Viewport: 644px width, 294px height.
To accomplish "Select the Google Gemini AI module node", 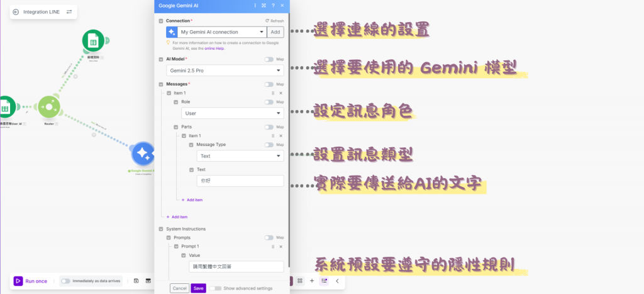I will click(x=143, y=154).
